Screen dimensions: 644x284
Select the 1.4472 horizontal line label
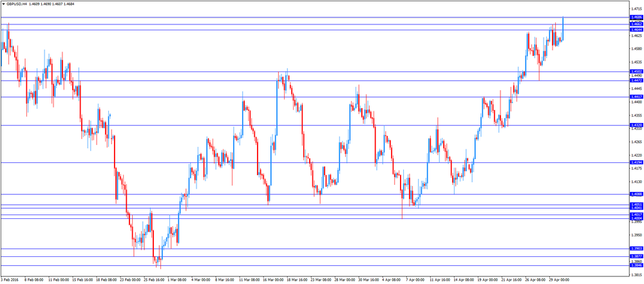(x=636, y=80)
